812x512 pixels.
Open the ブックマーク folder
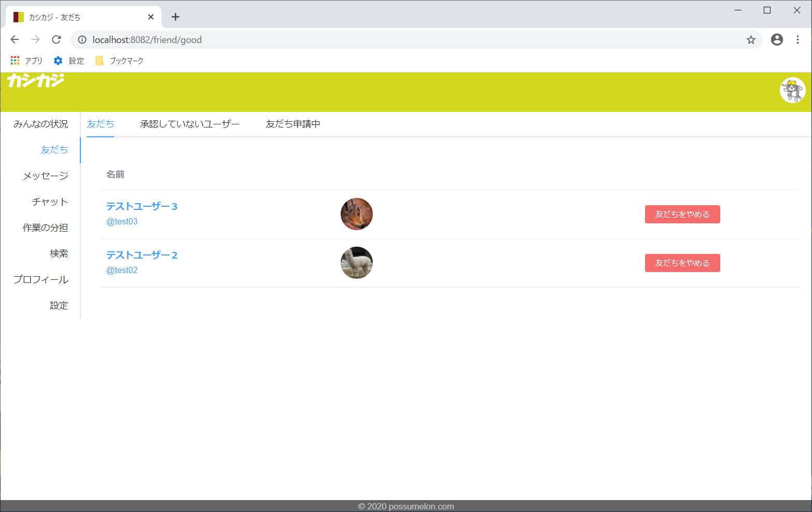(119, 61)
